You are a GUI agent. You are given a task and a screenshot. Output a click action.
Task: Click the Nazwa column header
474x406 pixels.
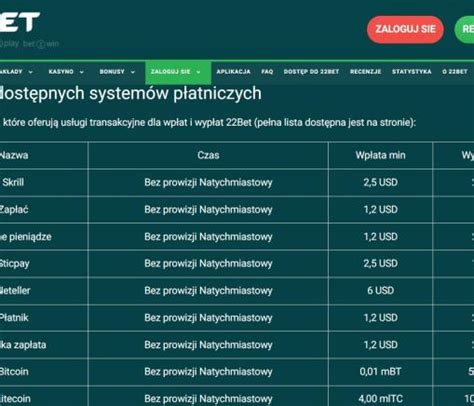(14, 155)
